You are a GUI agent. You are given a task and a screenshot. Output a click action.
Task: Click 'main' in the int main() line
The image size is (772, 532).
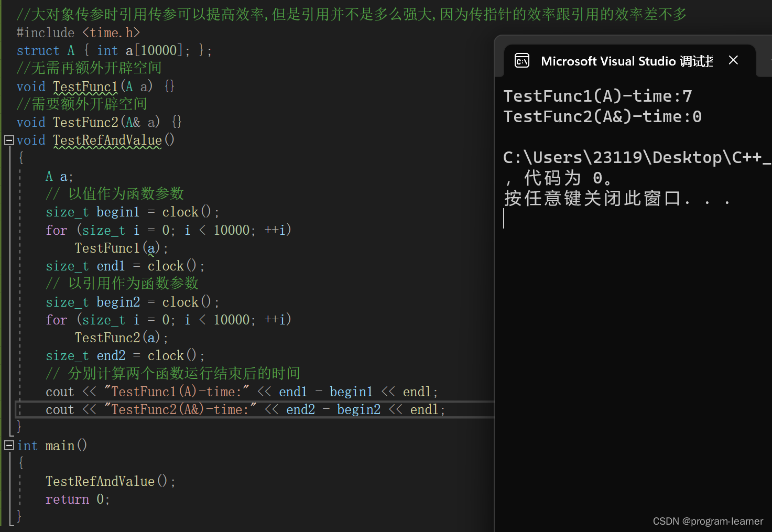click(x=60, y=446)
